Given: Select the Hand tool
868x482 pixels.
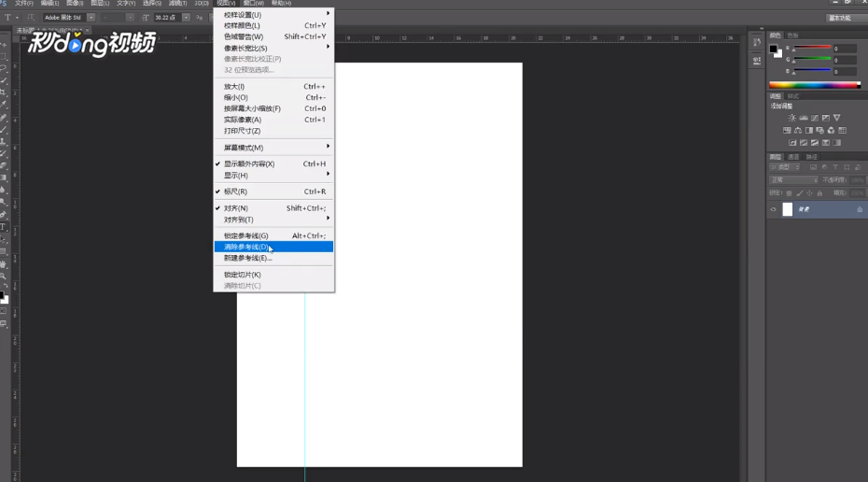Looking at the screenshot, I should point(4,264).
